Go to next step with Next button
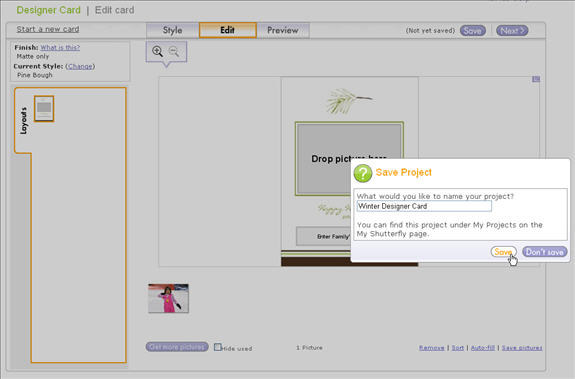The height and width of the screenshot is (379, 575). point(512,30)
